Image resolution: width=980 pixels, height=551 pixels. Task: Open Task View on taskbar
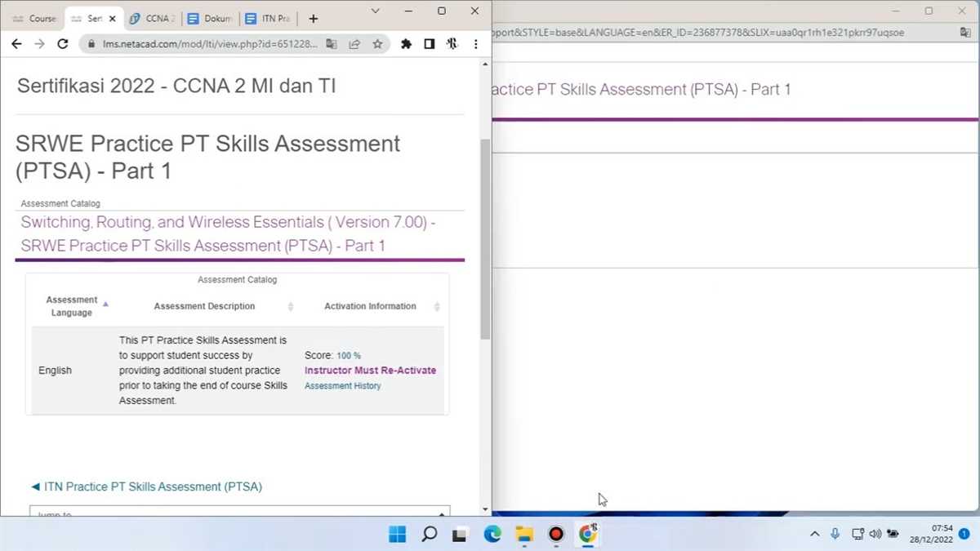point(460,535)
